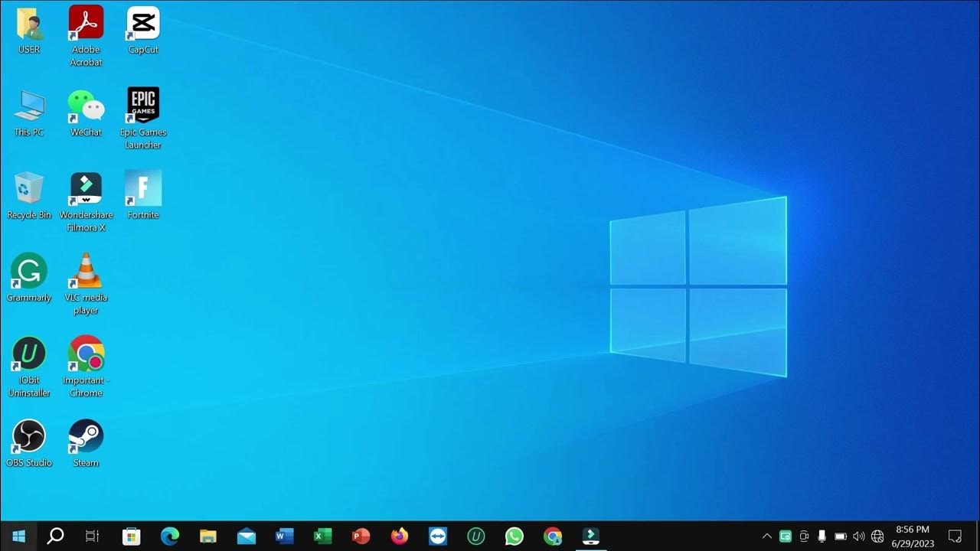This screenshot has height=551, width=980.
Task: Select the Grammarly desktop shortcut
Action: pyautogui.click(x=29, y=279)
